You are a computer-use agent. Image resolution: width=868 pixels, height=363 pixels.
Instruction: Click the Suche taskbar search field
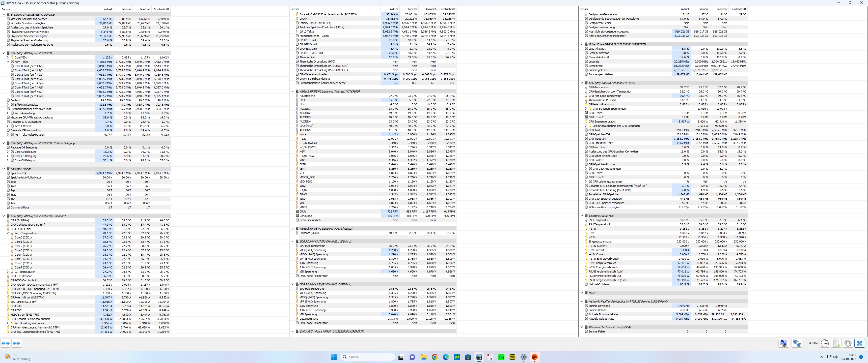coord(367,357)
